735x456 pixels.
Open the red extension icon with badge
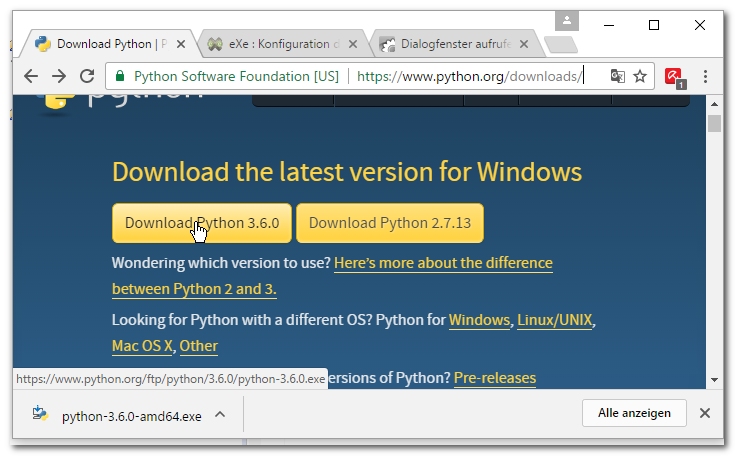tap(675, 77)
